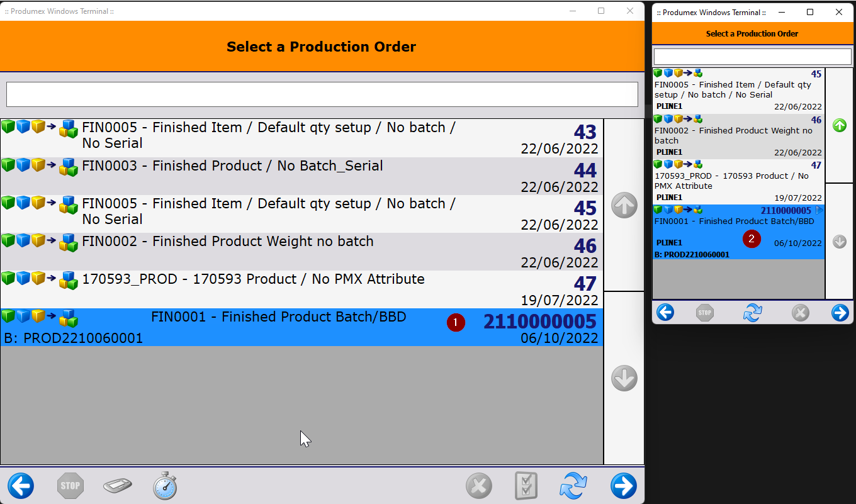Click the stopwatch timer icon
Image resolution: width=856 pixels, height=504 pixels.
[x=165, y=486]
